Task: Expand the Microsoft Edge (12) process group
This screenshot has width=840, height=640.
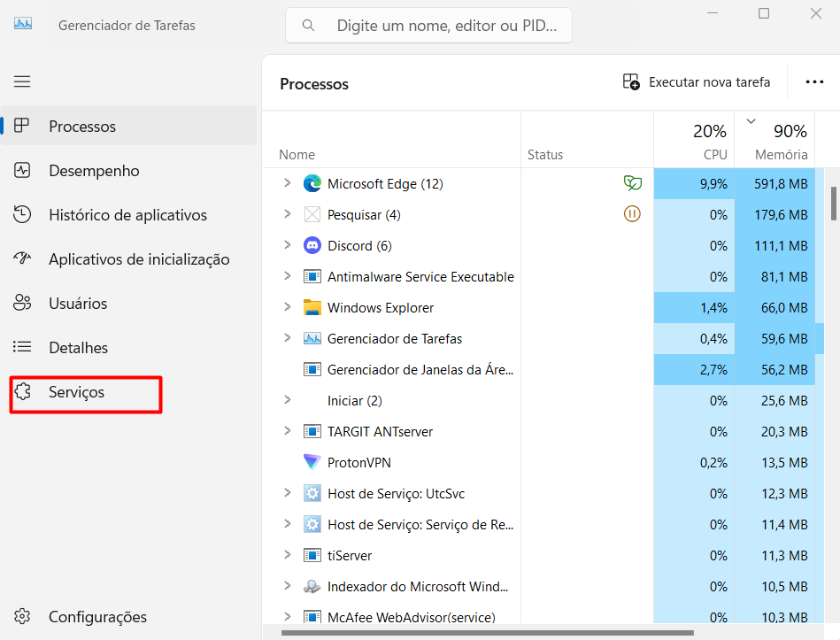Action: [x=287, y=183]
